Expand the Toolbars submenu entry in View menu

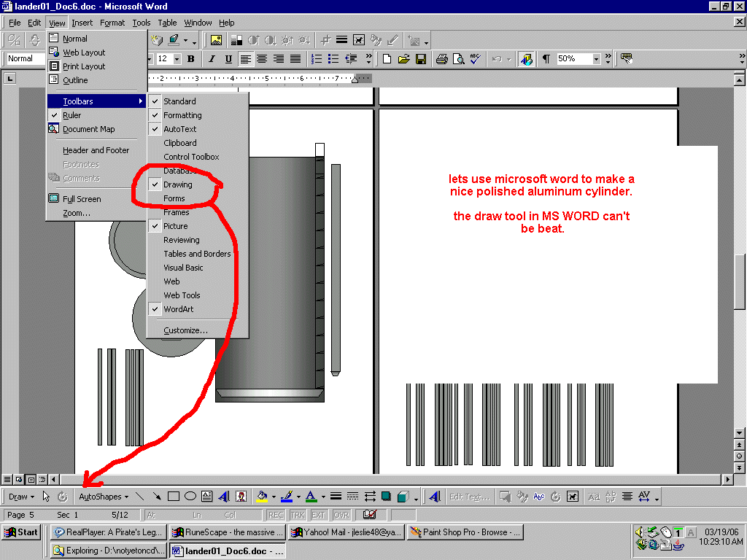point(96,101)
